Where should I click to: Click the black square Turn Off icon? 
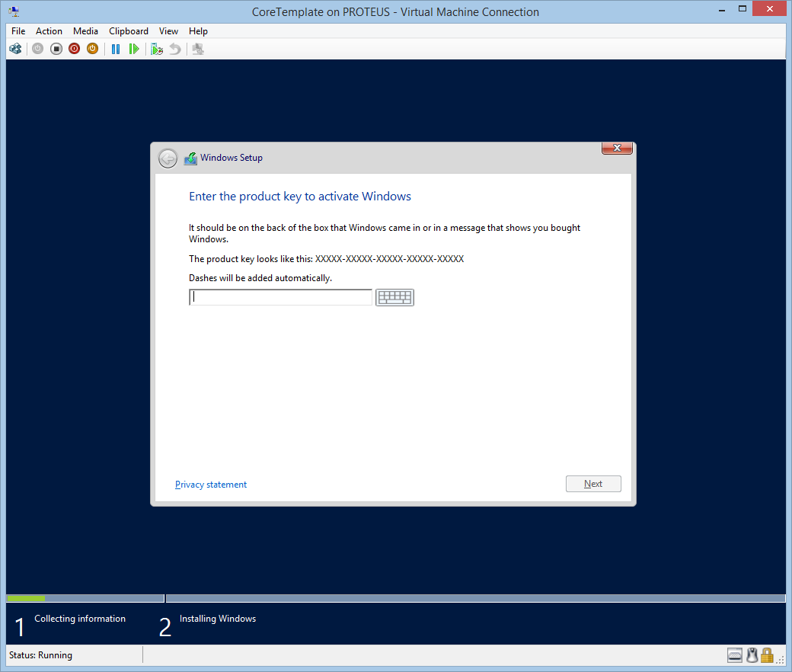[x=56, y=49]
